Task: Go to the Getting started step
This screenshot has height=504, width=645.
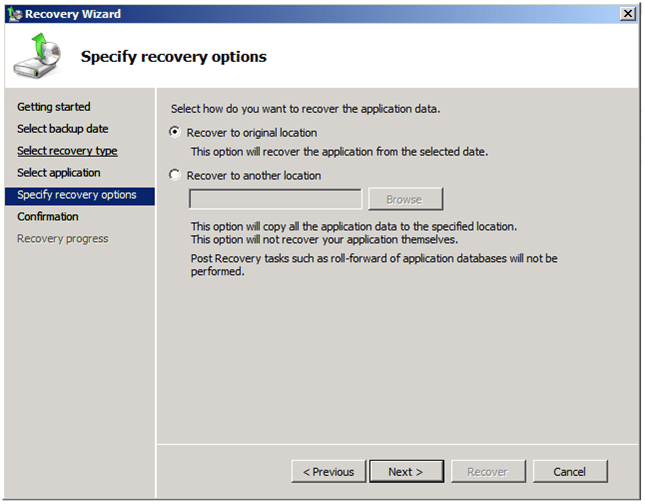Action: coord(54,107)
